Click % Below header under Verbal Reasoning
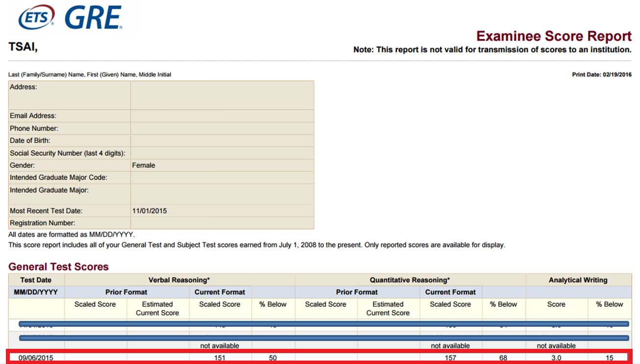This screenshot has width=640, height=364. pos(273,304)
